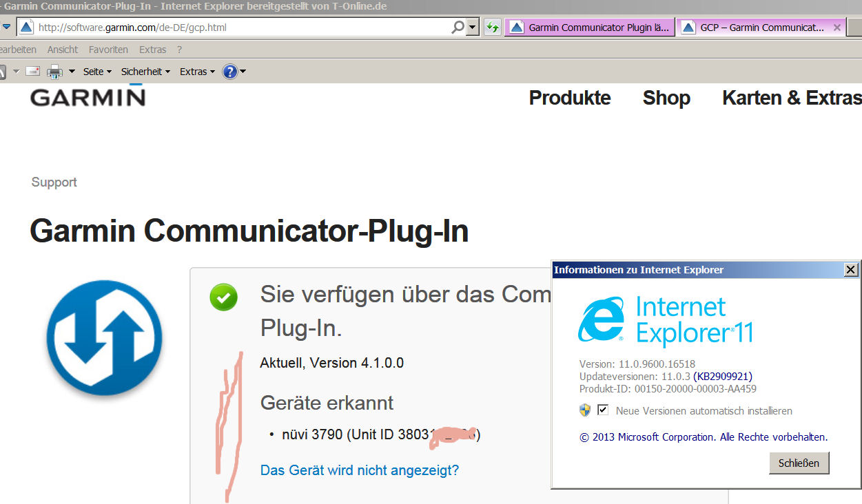Click the blue Communicator Plug-In arrows logo
This screenshot has width=862, height=504.
pyautogui.click(x=104, y=338)
